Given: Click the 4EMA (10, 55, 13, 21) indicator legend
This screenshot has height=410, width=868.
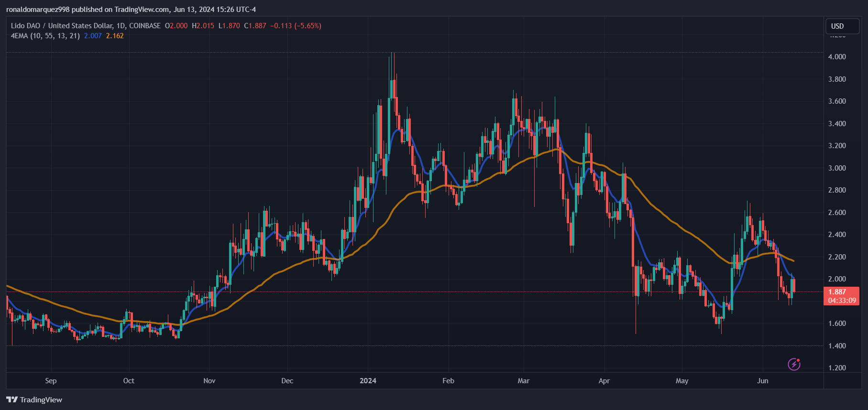Looking at the screenshot, I should 45,36.
